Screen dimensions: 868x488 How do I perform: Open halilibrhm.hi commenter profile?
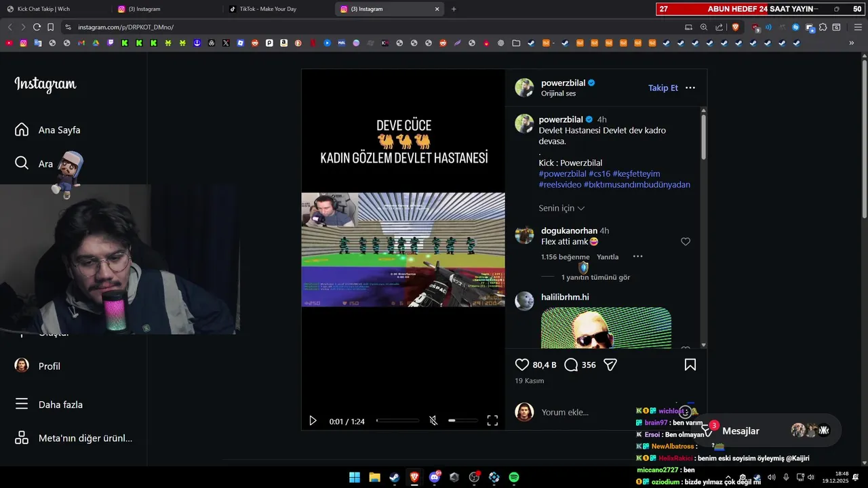pos(565,297)
